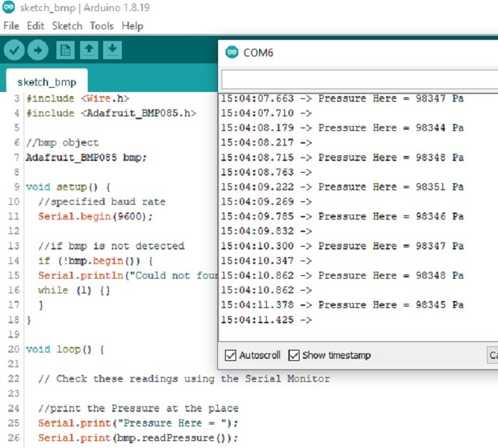This screenshot has height=448, width=498.
Task: Click the 15:04:08.179 reading of 98344 Pa
Action: tap(343, 128)
